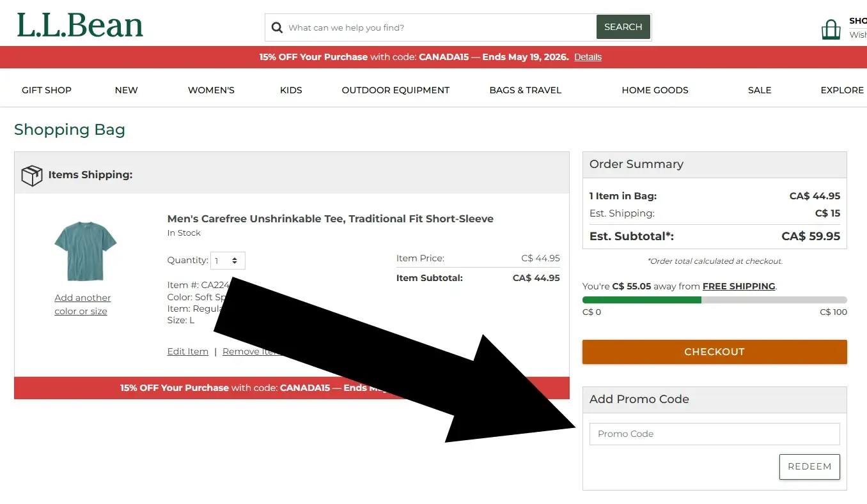Click the 'Est. Subtotal*:' label
This screenshot has height=504, width=867.
click(631, 236)
